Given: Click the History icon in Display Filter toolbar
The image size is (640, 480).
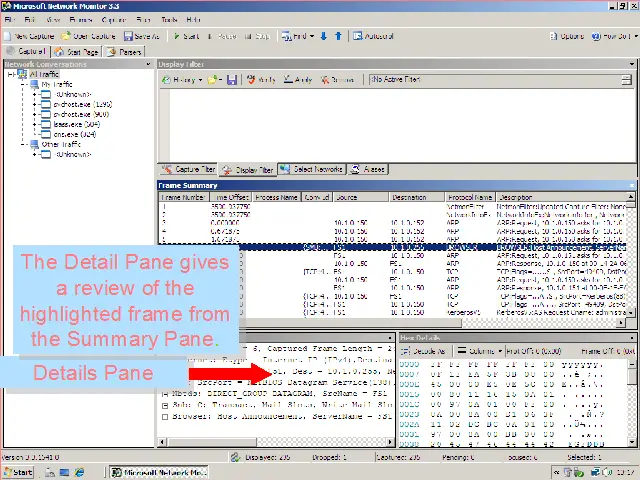Looking at the screenshot, I should coord(166,80).
